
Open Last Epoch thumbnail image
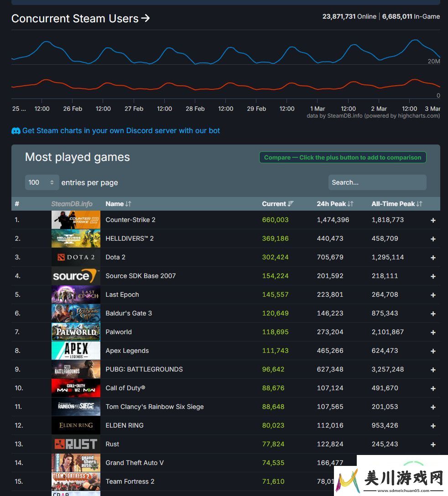76,294
